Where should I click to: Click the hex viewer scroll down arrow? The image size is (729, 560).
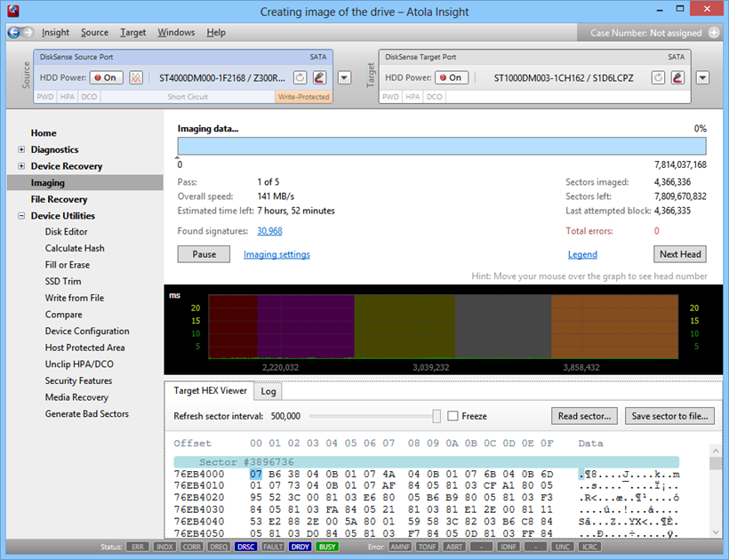coord(716,532)
